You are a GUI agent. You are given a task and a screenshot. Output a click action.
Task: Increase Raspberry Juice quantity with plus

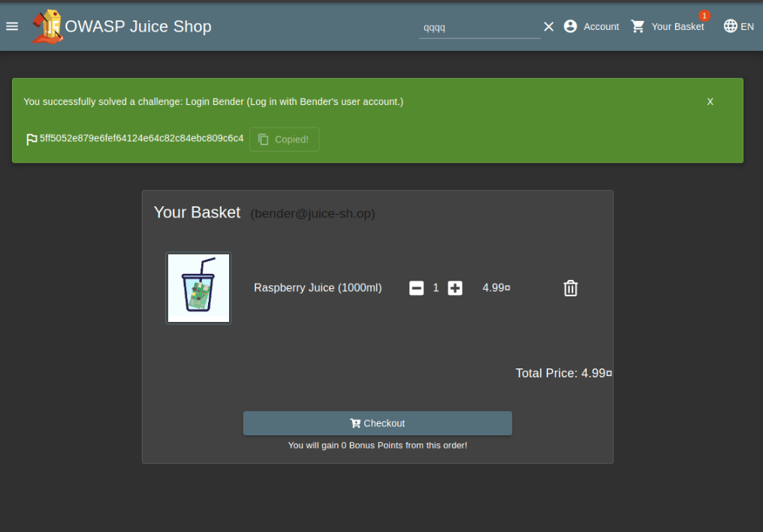tap(455, 288)
